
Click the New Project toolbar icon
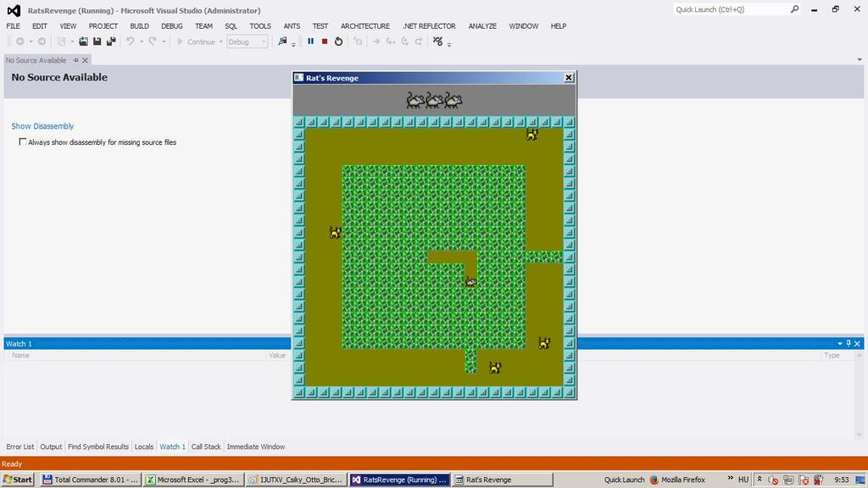[x=61, y=42]
